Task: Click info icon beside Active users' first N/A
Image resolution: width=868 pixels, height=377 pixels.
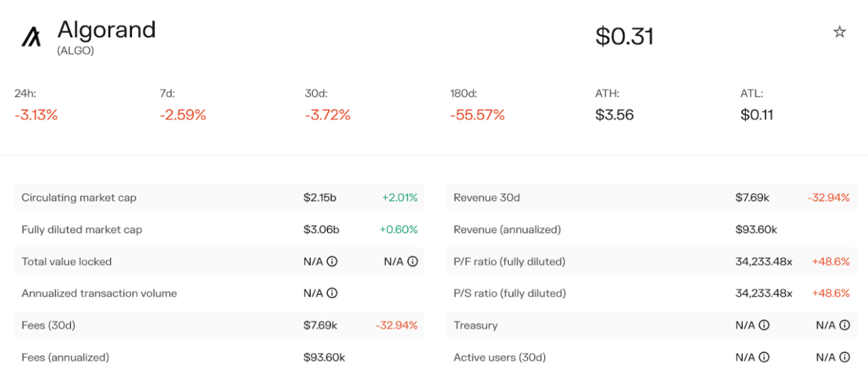Action: click(x=764, y=357)
